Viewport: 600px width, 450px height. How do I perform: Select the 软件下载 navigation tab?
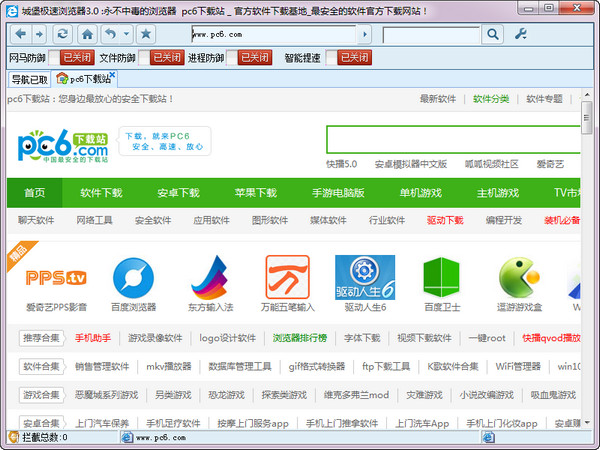(x=101, y=193)
